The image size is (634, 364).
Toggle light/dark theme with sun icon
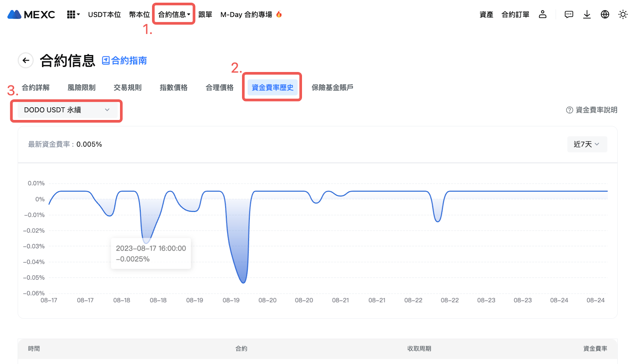623,15
